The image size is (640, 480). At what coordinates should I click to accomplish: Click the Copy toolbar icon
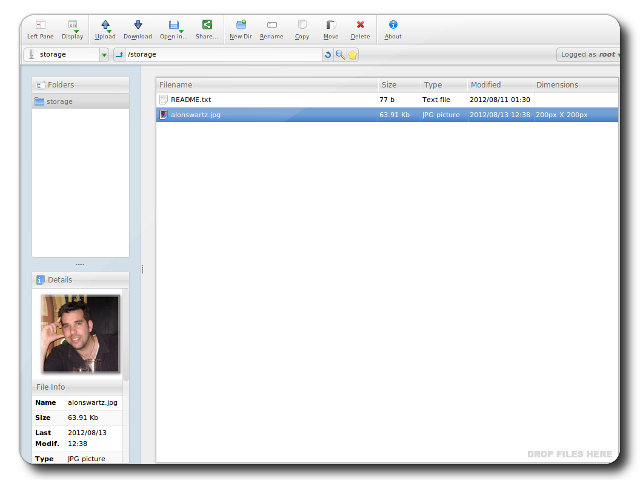[302, 27]
